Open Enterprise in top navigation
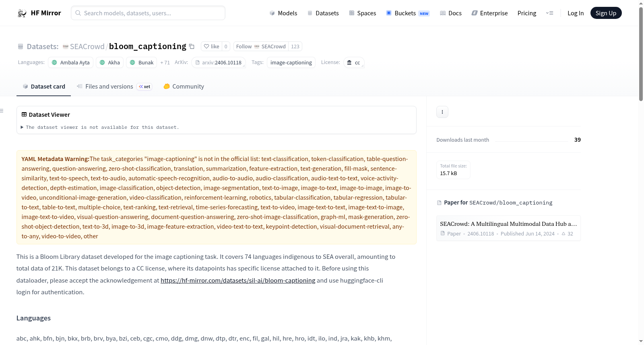Image resolution: width=644 pixels, height=345 pixels. click(489, 13)
